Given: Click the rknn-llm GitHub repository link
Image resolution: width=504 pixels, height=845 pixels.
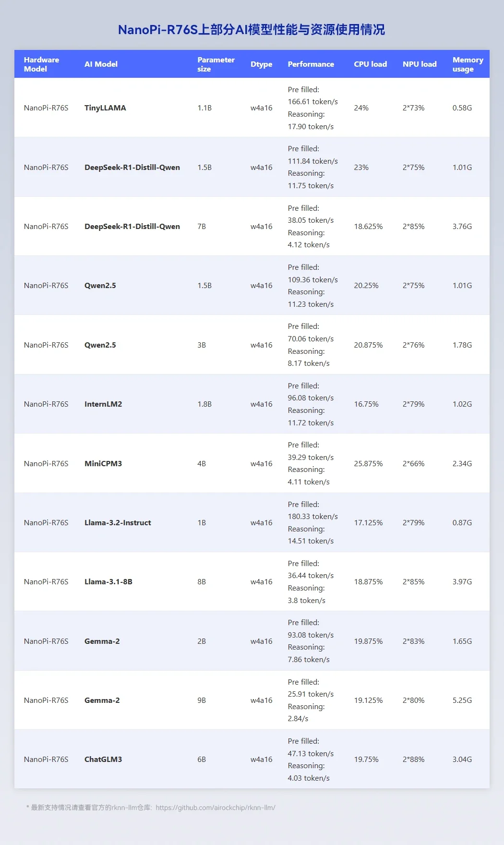Looking at the screenshot, I should click(215, 808).
